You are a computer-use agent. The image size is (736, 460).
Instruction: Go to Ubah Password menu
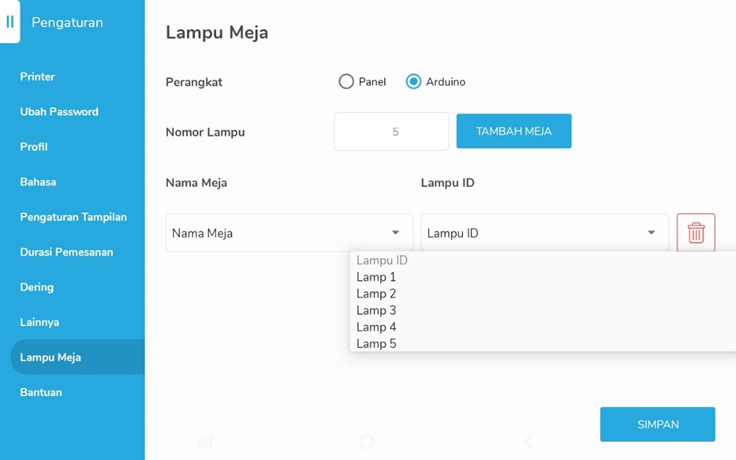[59, 112]
